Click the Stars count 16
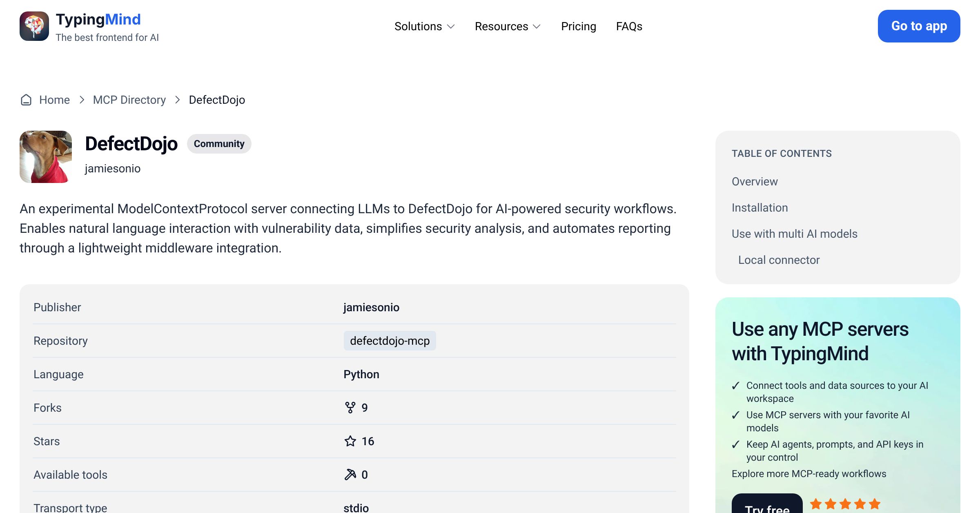This screenshot has height=513, width=980. click(x=368, y=441)
